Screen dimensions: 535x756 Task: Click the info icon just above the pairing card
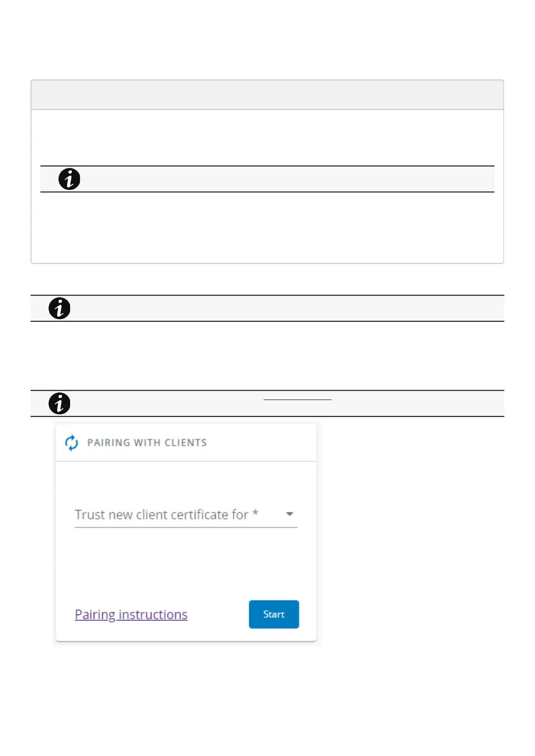59,404
